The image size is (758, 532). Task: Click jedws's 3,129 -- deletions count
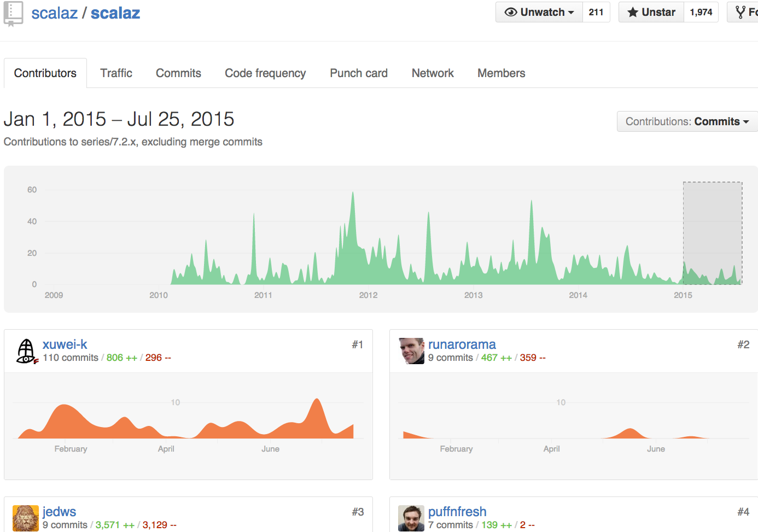160,525
